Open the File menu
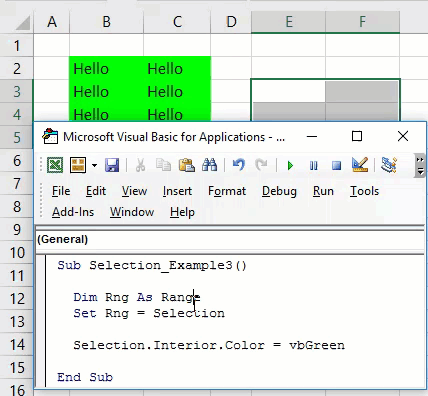This screenshot has width=428, height=396. pos(61,191)
